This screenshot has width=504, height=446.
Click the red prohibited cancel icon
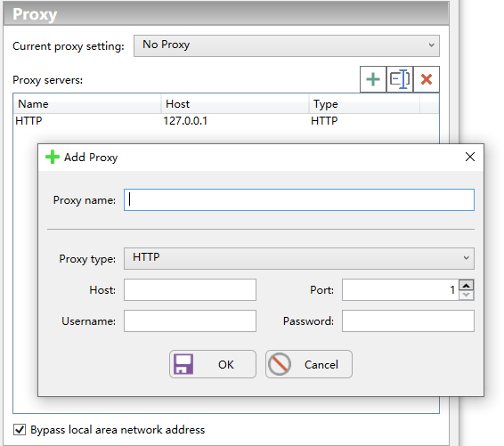pyautogui.click(x=280, y=364)
